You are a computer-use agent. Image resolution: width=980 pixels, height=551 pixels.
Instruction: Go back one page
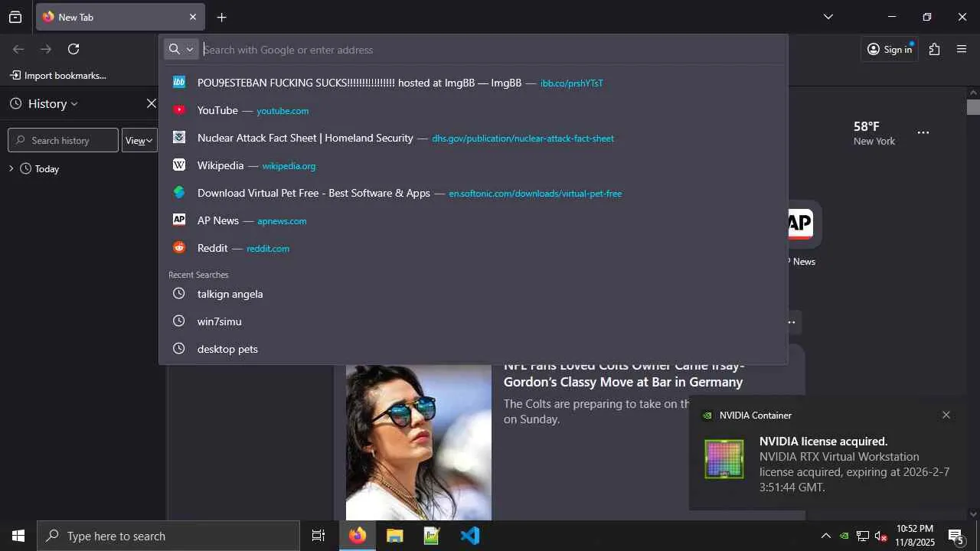coord(18,49)
